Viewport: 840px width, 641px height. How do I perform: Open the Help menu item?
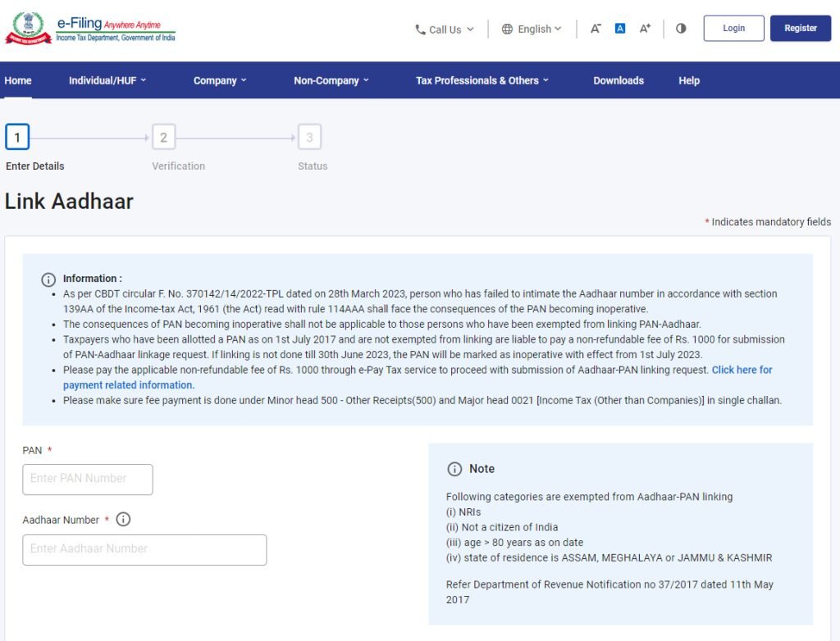coord(689,80)
